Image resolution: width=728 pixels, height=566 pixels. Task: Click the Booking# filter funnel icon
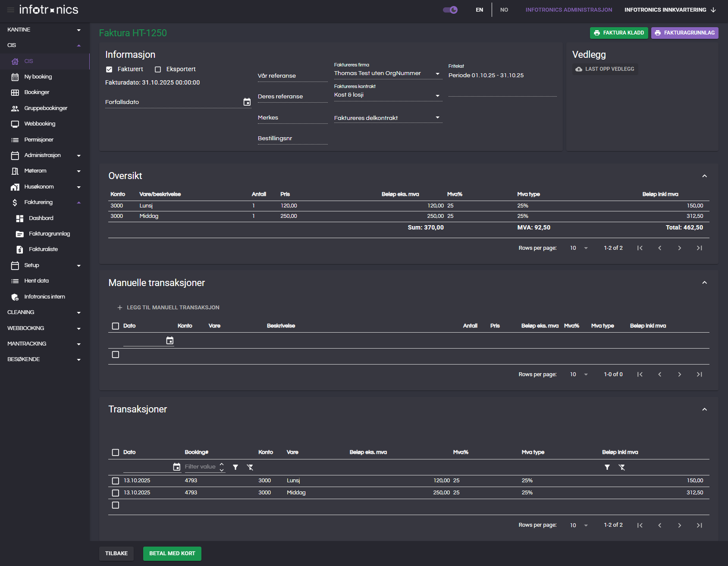[x=235, y=467]
